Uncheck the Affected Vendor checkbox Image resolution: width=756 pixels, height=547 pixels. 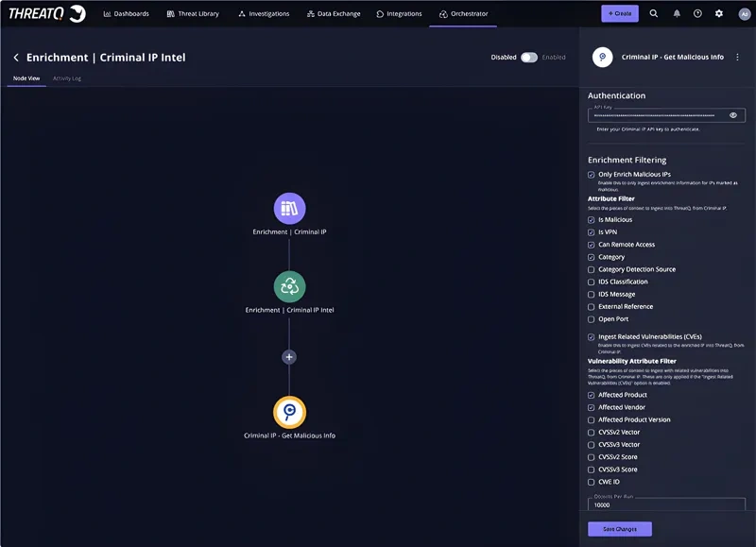point(591,408)
